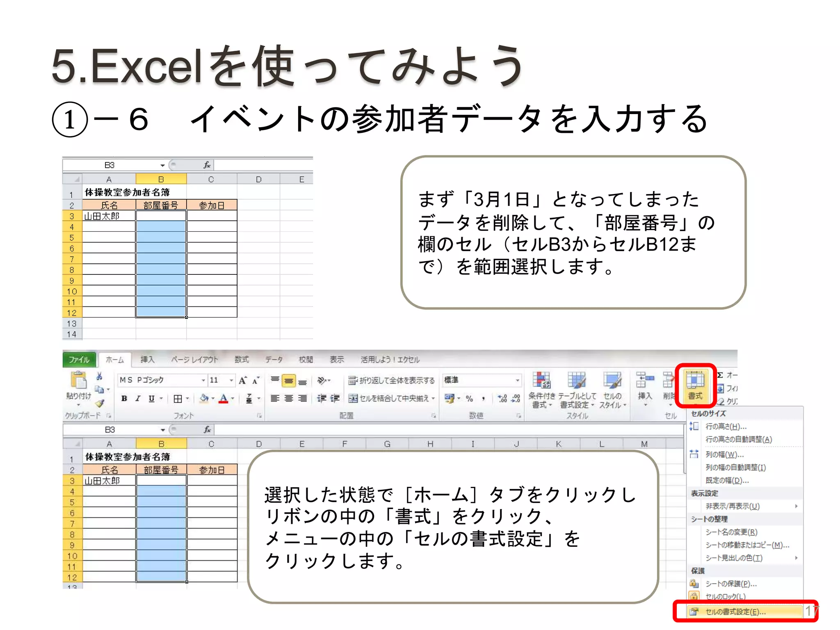Choose 行の高さ(H)... menu item

click(745, 427)
